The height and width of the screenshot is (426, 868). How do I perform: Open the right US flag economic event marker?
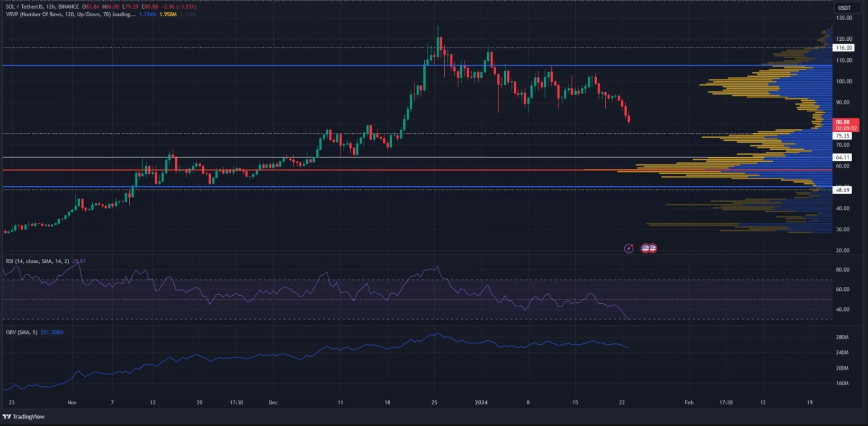[x=652, y=248]
